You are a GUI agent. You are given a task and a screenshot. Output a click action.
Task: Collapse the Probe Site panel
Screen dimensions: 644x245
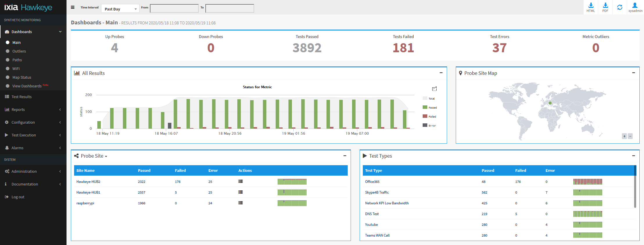[345, 156]
